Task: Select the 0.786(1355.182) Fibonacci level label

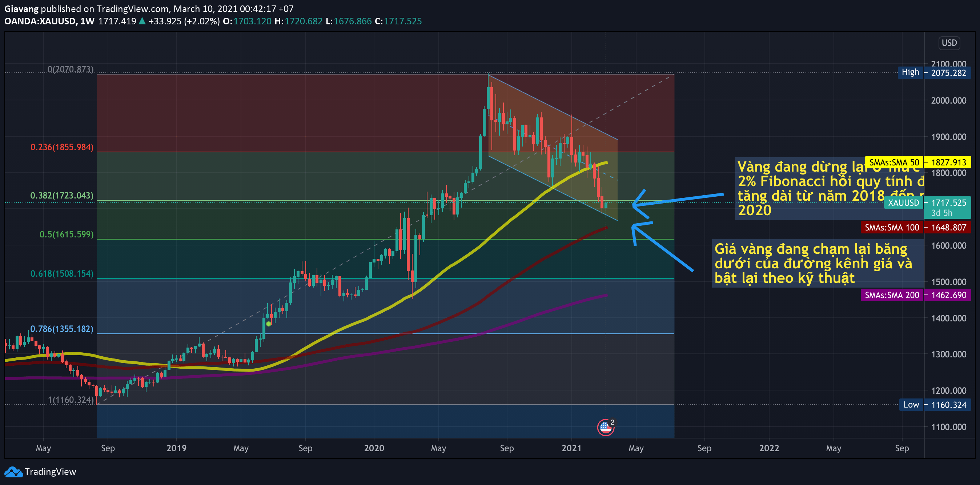Action: point(62,329)
